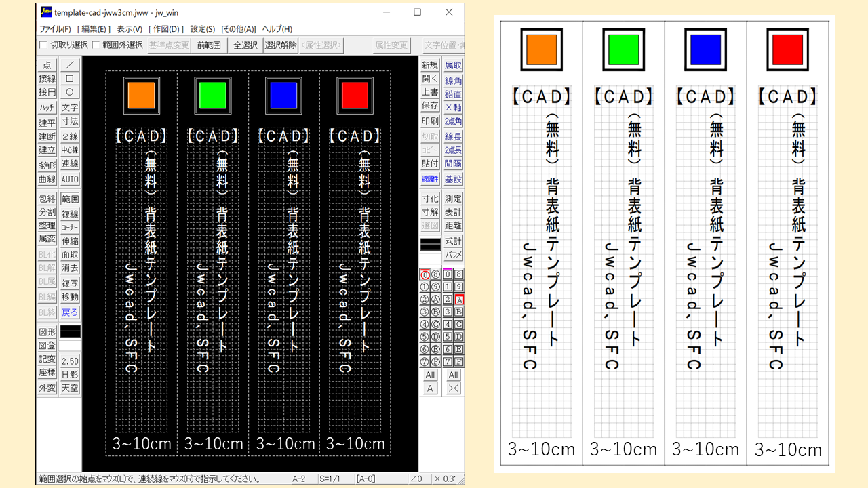Toggle layer 0 circle button

[425, 274]
